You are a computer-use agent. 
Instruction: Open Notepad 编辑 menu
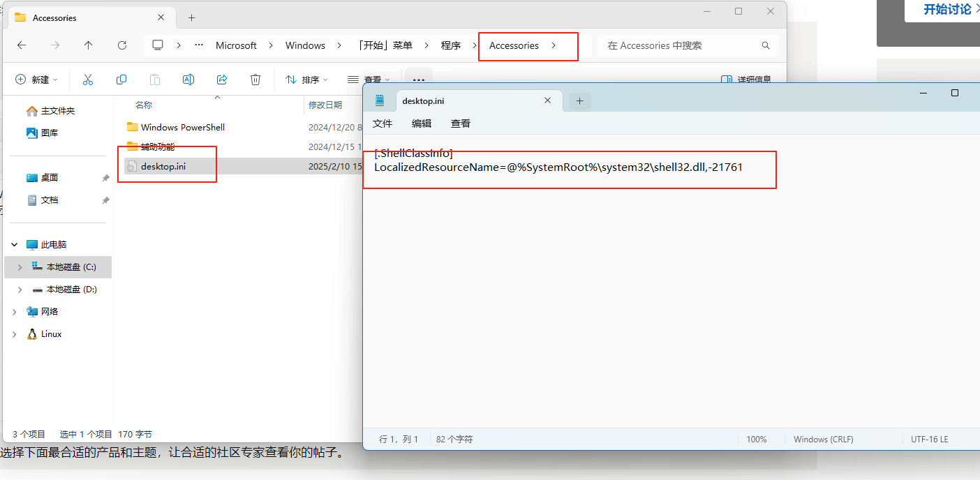coord(422,123)
